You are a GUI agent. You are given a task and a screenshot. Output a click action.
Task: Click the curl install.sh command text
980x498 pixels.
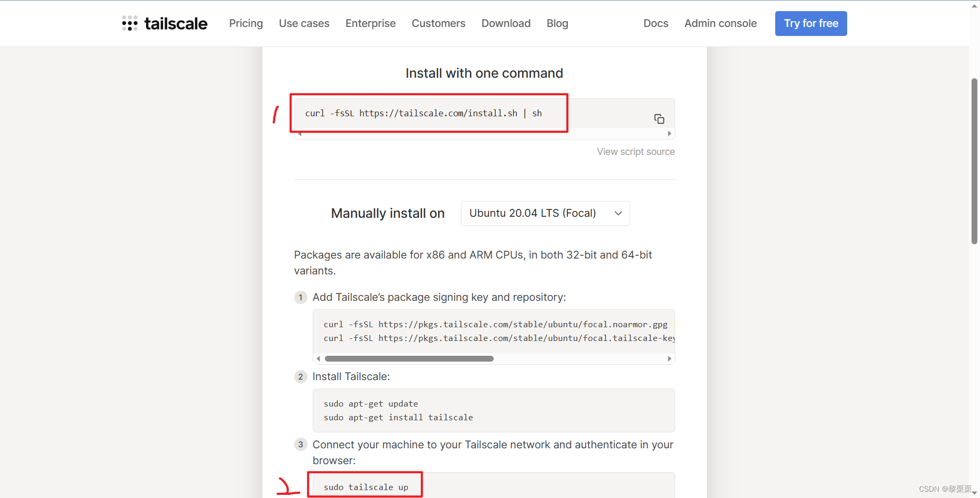point(423,113)
